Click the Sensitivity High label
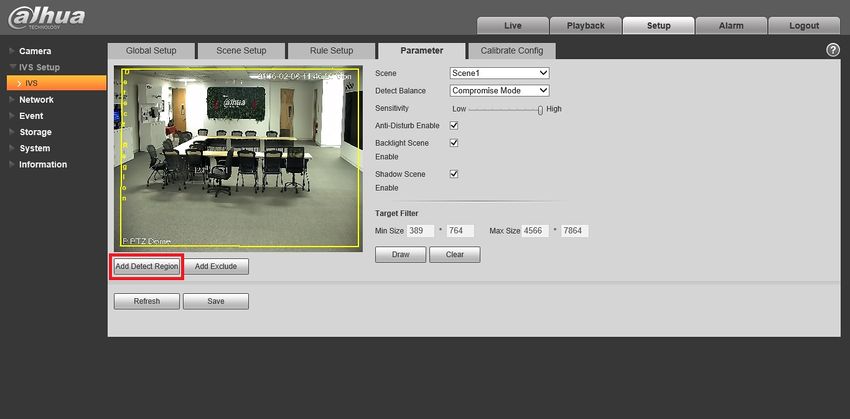 pyautogui.click(x=554, y=109)
